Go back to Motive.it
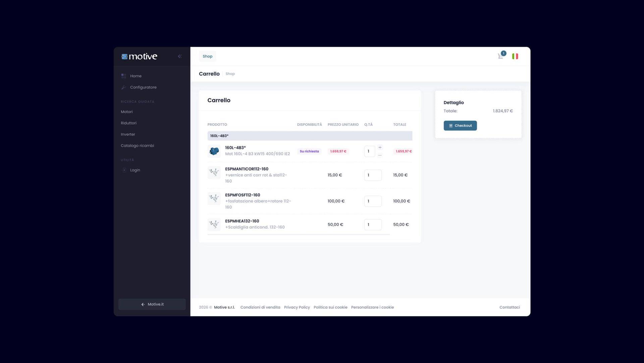 (152, 304)
